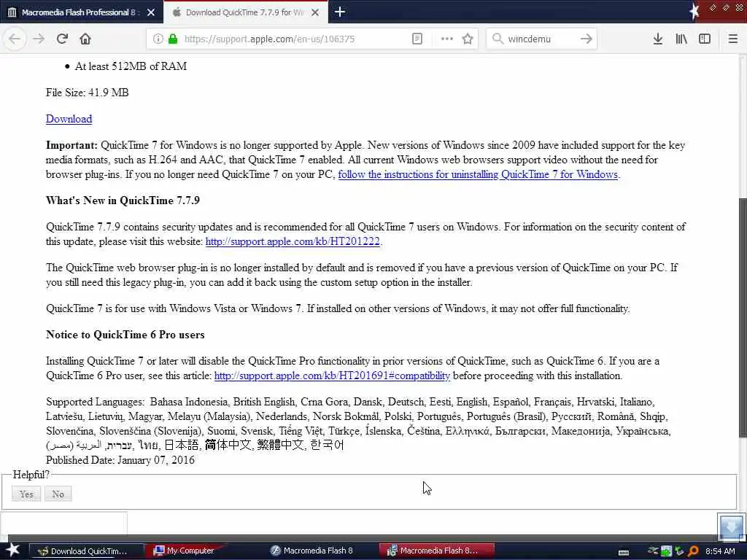Image resolution: width=747 pixels, height=560 pixels.
Task: Open the red Macromedia Flash 8 installer taskbar item
Action: pyautogui.click(x=436, y=551)
